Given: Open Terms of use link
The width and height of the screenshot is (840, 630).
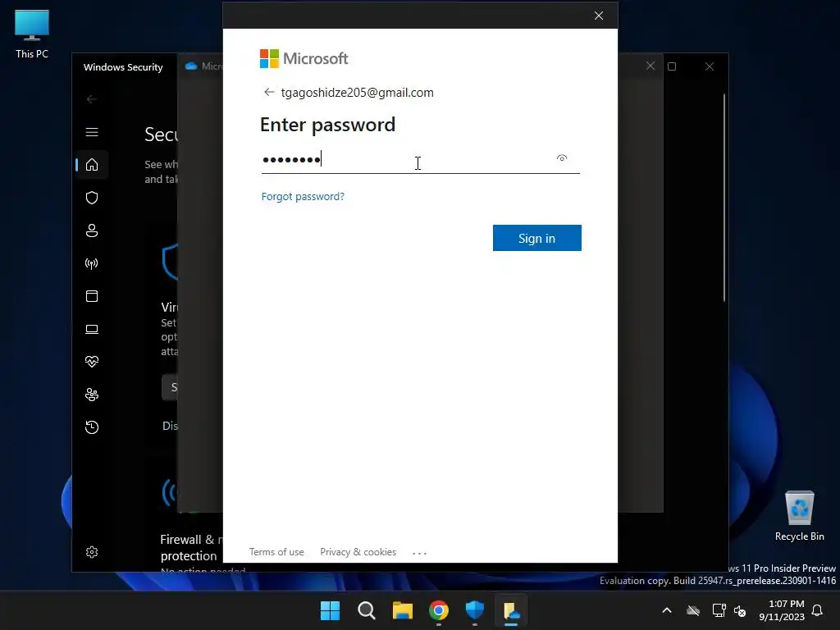Looking at the screenshot, I should pos(276,552).
